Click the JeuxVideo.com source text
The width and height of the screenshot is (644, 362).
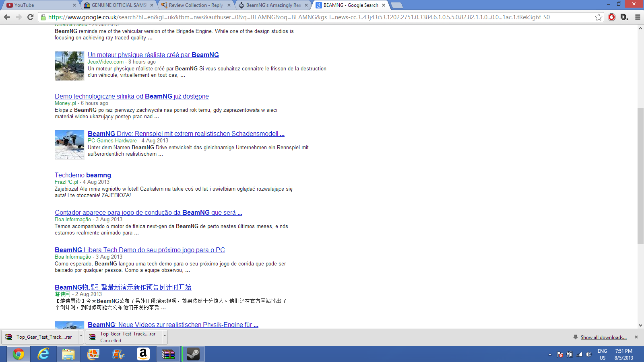click(105, 62)
